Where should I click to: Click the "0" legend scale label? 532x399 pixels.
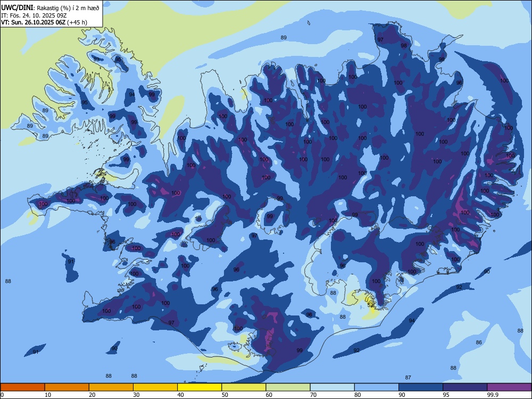coord(2,395)
